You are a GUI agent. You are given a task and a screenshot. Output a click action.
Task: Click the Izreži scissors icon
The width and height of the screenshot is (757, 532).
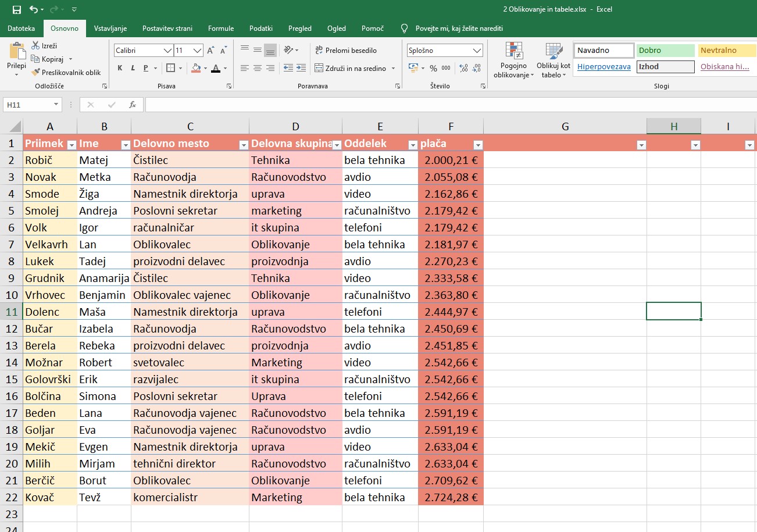pyautogui.click(x=35, y=45)
